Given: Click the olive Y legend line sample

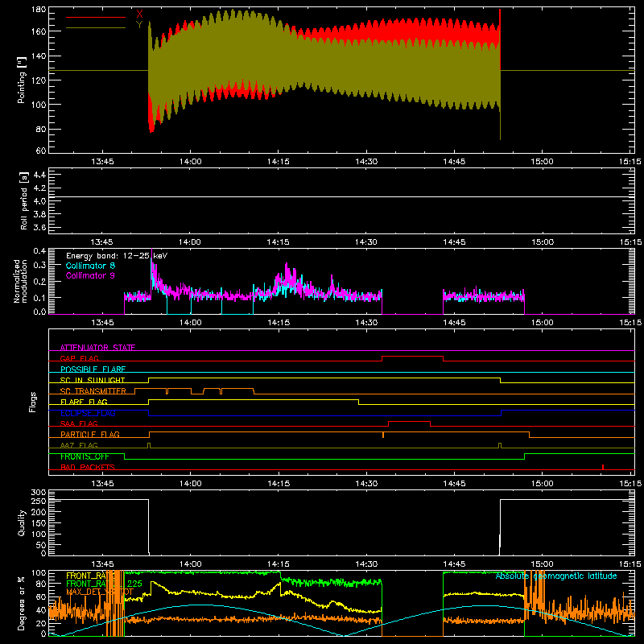Looking at the screenshot, I should pos(96,28).
